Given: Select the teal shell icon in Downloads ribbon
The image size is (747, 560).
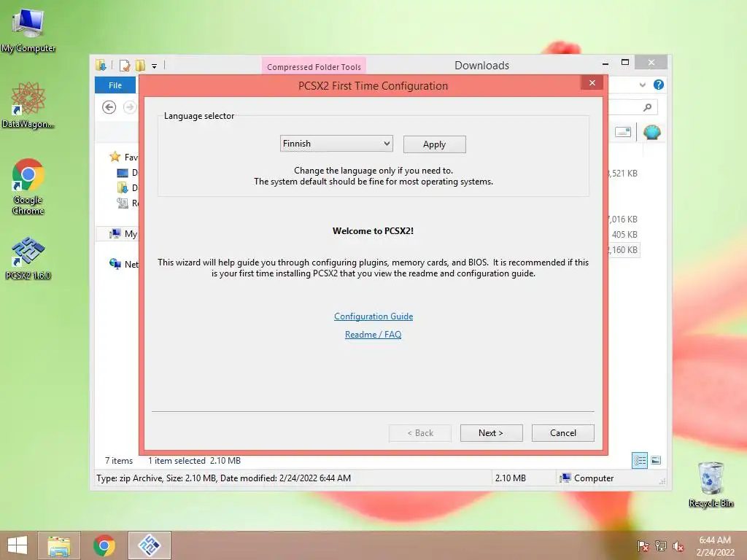Looking at the screenshot, I should (651, 132).
